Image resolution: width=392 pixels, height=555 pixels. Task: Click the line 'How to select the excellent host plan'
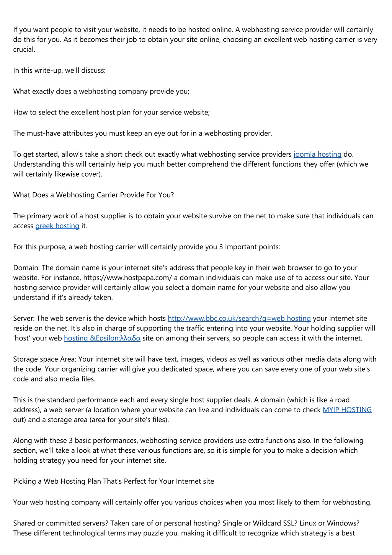[x=112, y=113]
